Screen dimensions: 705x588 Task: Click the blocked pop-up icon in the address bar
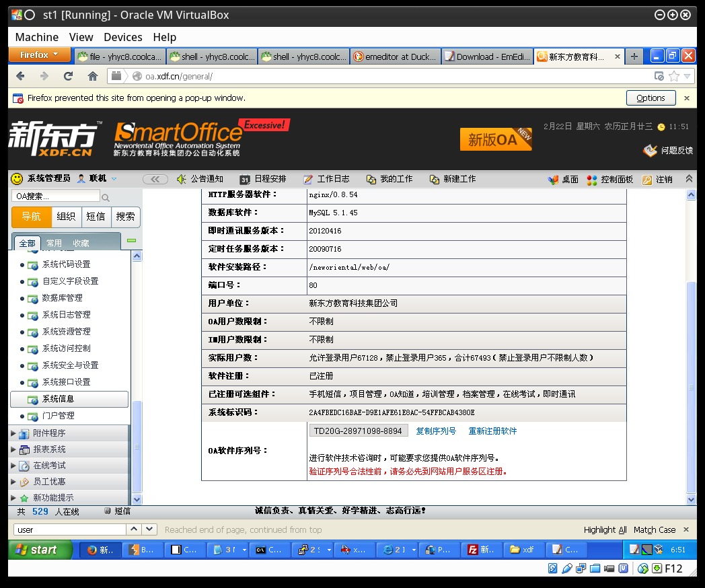(x=659, y=76)
